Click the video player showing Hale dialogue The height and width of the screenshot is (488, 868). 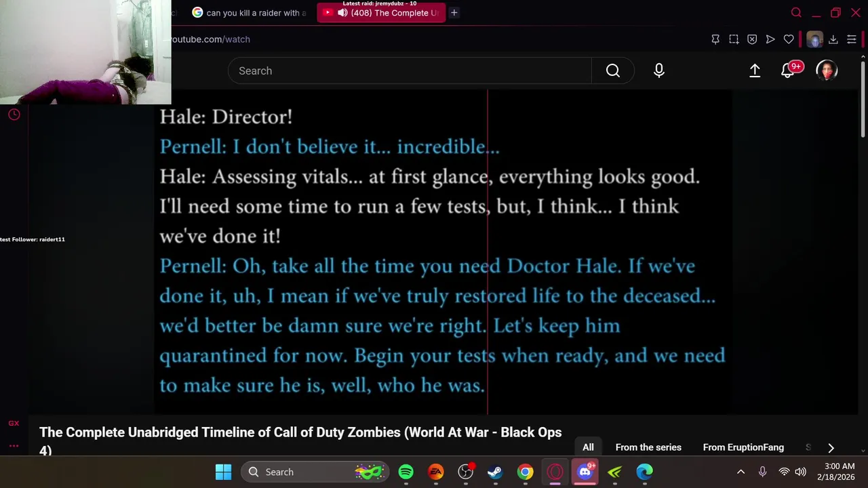(443, 251)
